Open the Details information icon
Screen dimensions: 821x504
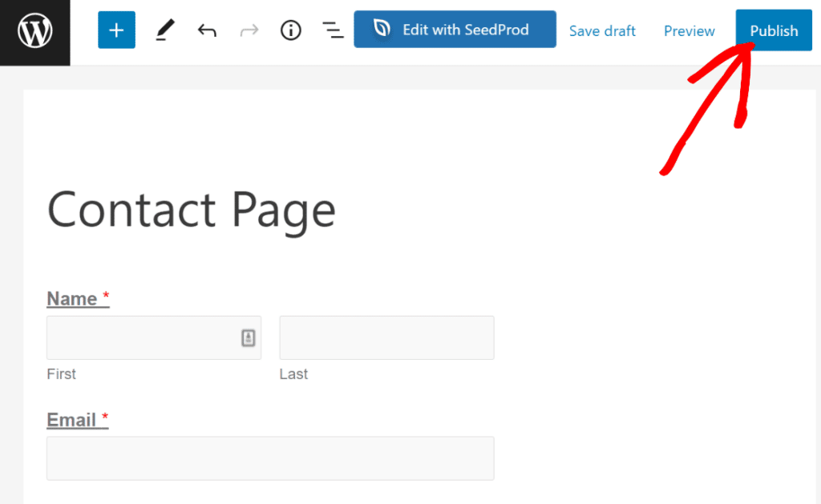[290, 30]
